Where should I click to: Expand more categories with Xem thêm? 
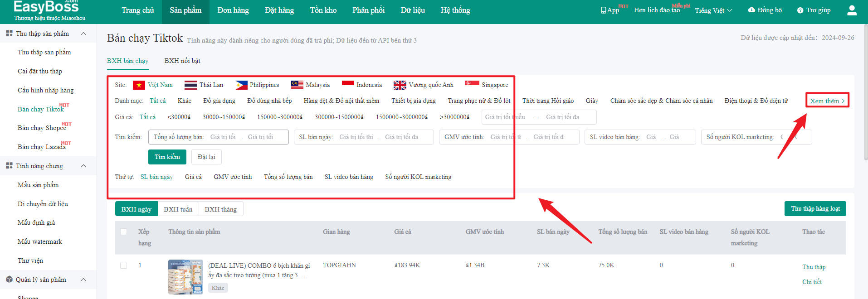click(x=827, y=101)
